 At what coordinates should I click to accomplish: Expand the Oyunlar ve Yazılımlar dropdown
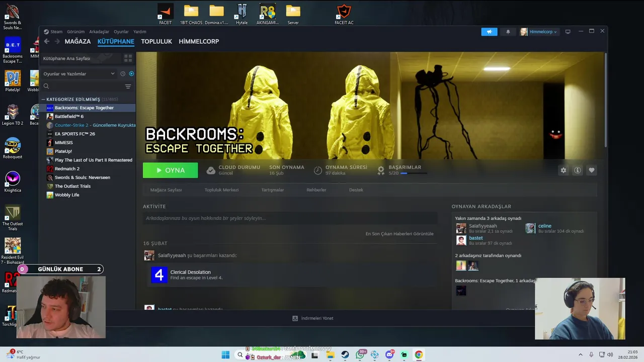(x=79, y=74)
